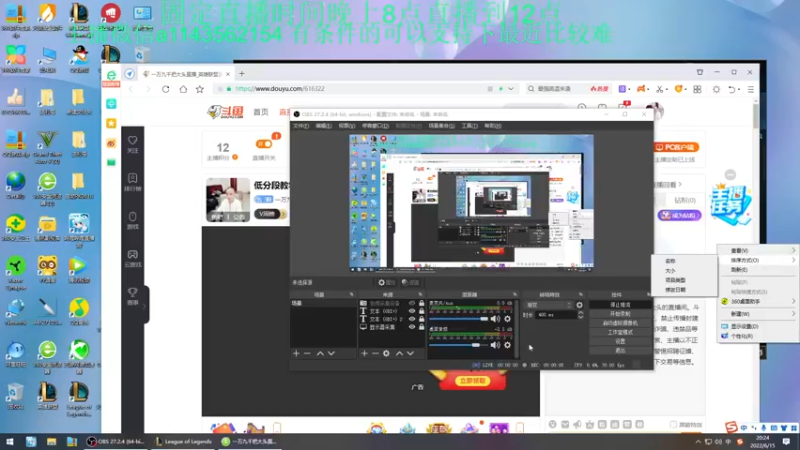Remove scene with minus icon in OBS scenes panel
800x450 pixels.
click(307, 353)
